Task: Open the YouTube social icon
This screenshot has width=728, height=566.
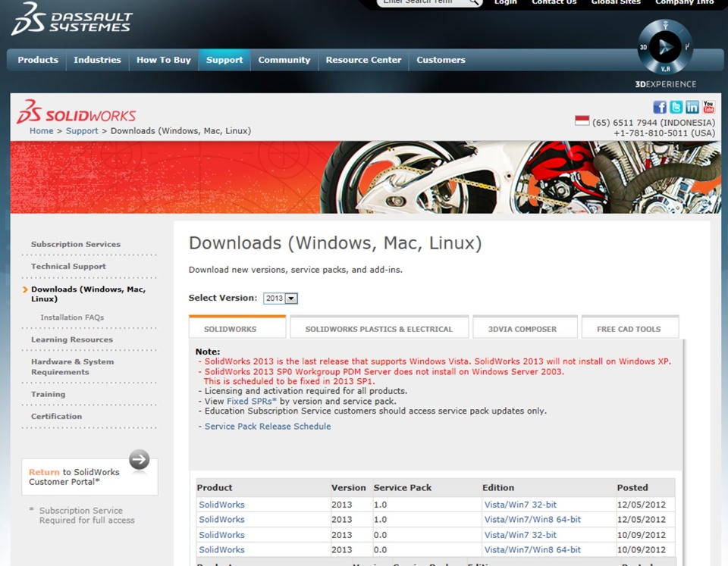Action: click(708, 107)
